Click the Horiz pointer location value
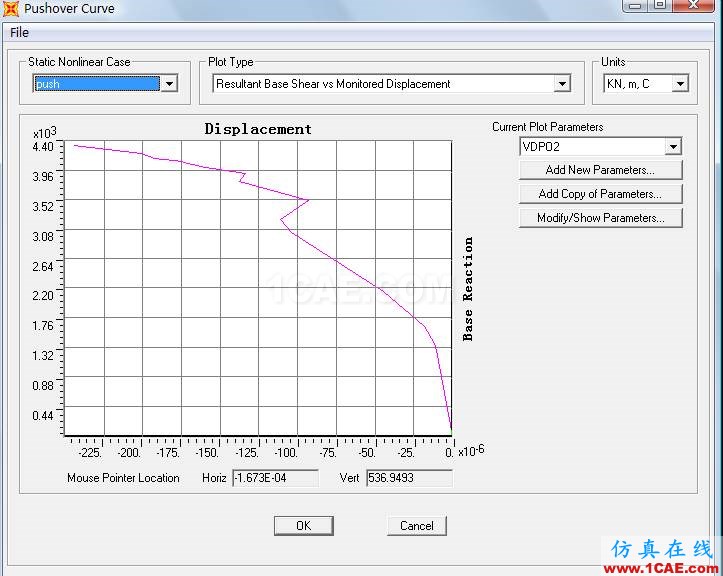Viewport: 723px width, 576px height. pos(275,478)
